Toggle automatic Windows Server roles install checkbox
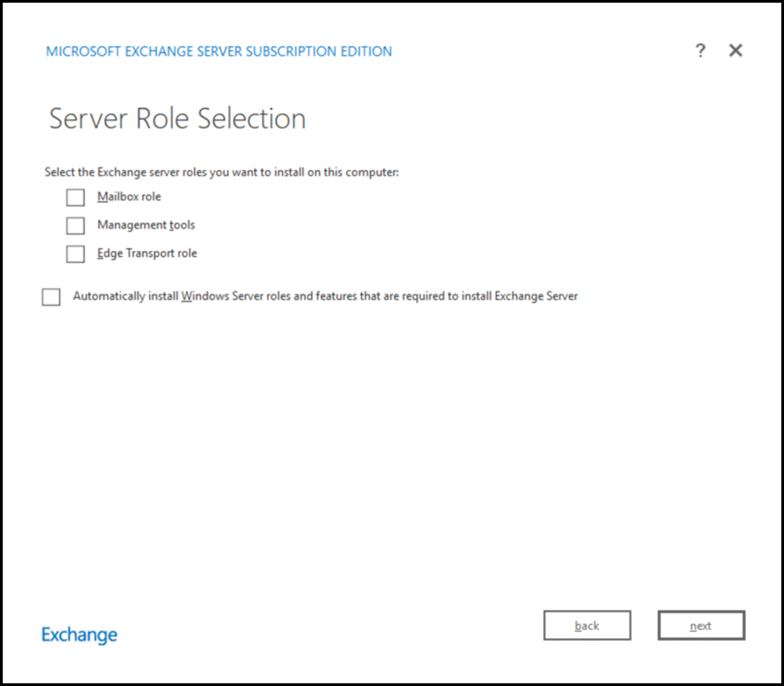The height and width of the screenshot is (686, 784). point(51,297)
